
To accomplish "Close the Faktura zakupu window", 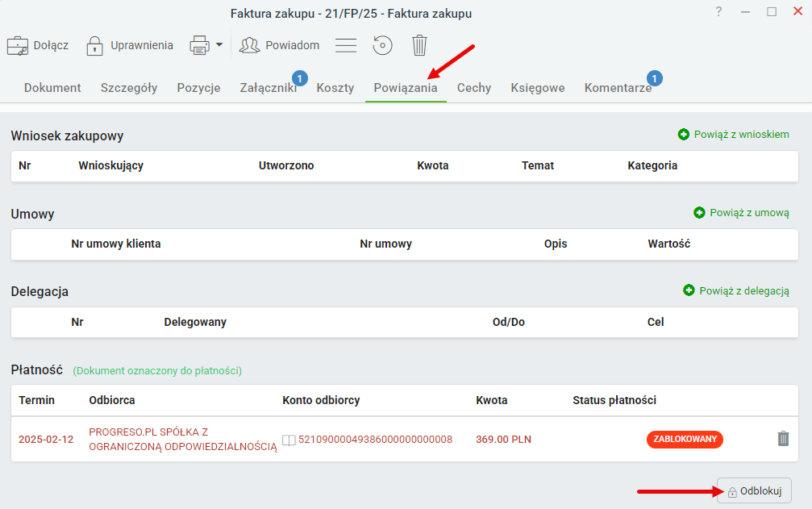I will click(798, 11).
